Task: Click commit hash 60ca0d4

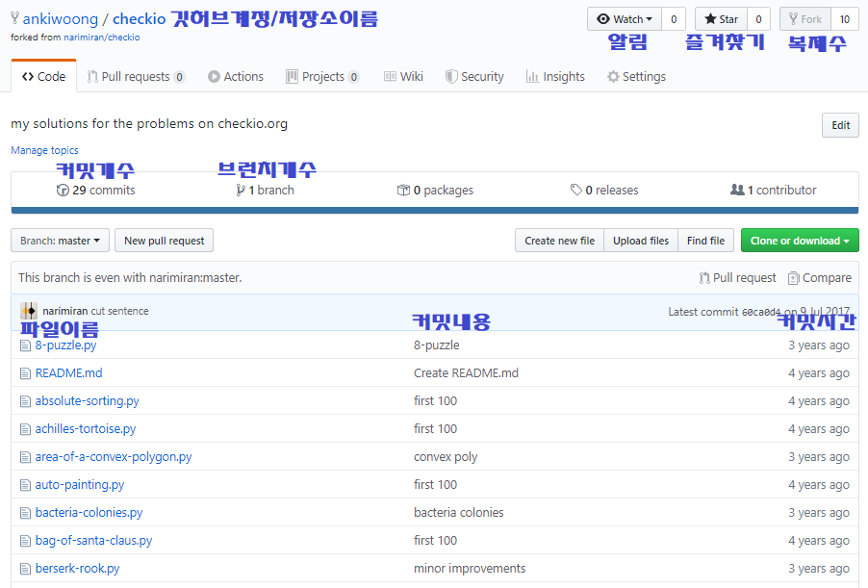Action: coord(760,312)
